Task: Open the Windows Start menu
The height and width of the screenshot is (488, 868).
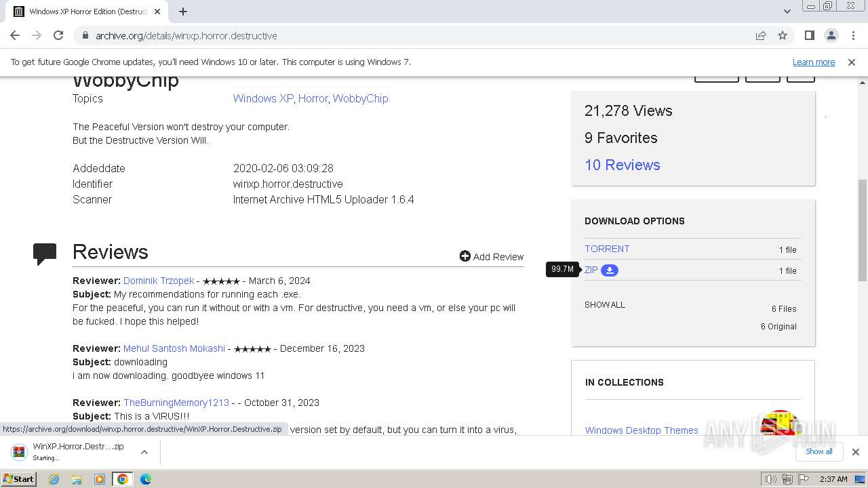Action: click(x=19, y=479)
